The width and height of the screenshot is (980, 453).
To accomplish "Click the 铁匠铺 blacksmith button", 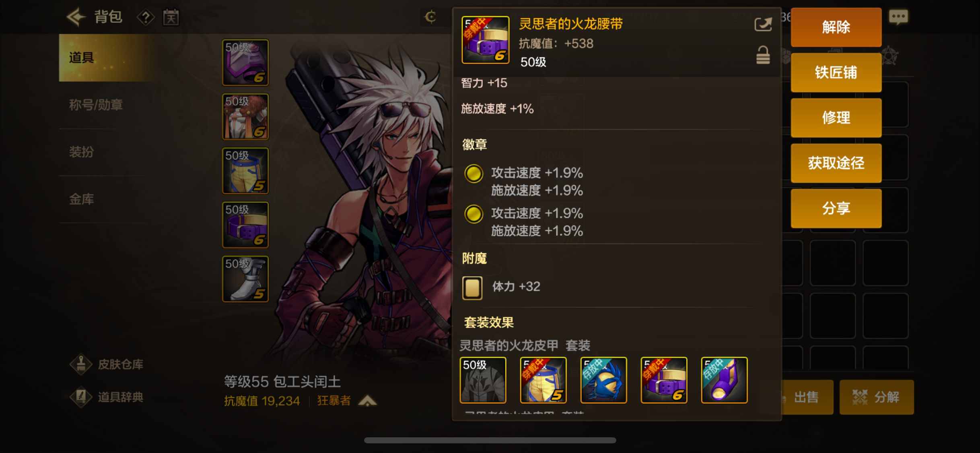I will pos(836,72).
